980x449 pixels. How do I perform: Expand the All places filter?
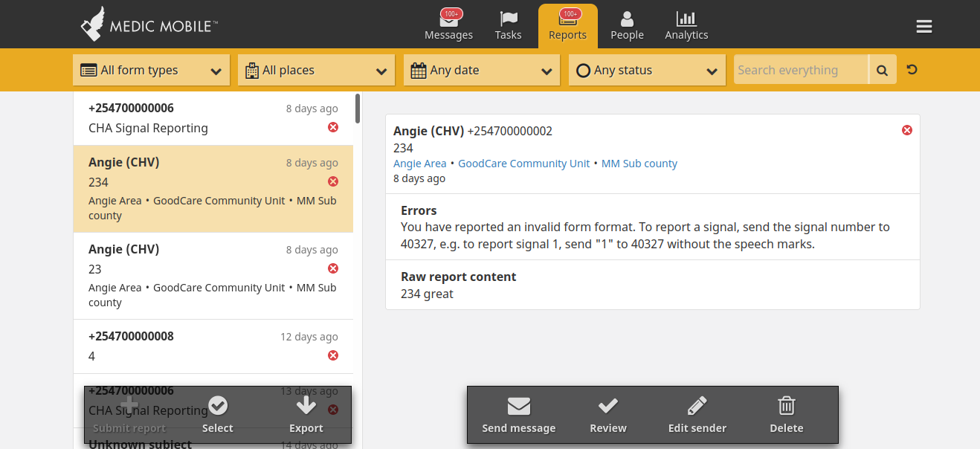[x=315, y=69]
